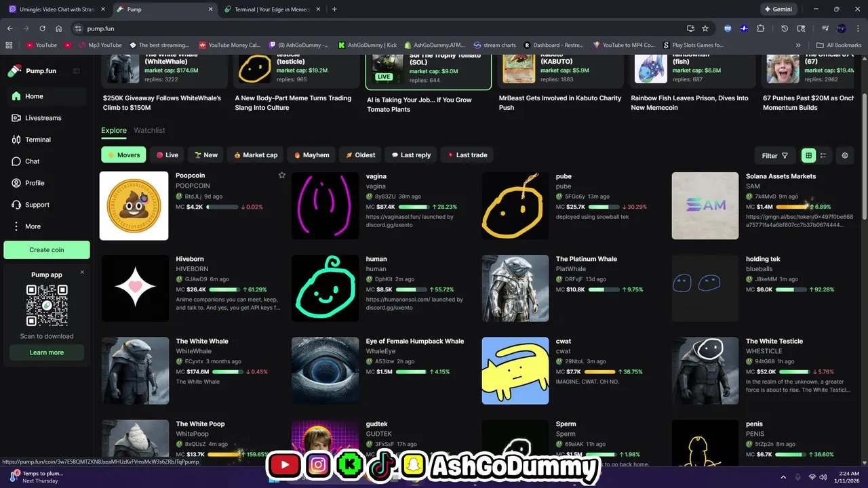Select the Live filter chip
This screenshot has width=868, height=488.
[167, 155]
